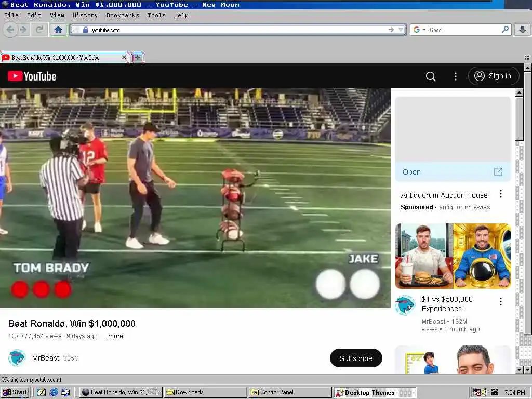This screenshot has height=399, width=532.
Task: Click the display tray icon next to the clock
Action: (x=495, y=392)
